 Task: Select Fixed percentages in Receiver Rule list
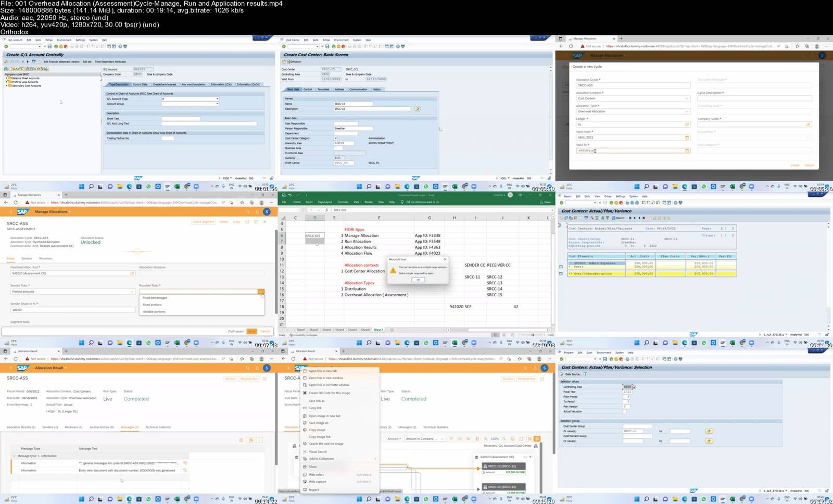pyautogui.click(x=155, y=298)
